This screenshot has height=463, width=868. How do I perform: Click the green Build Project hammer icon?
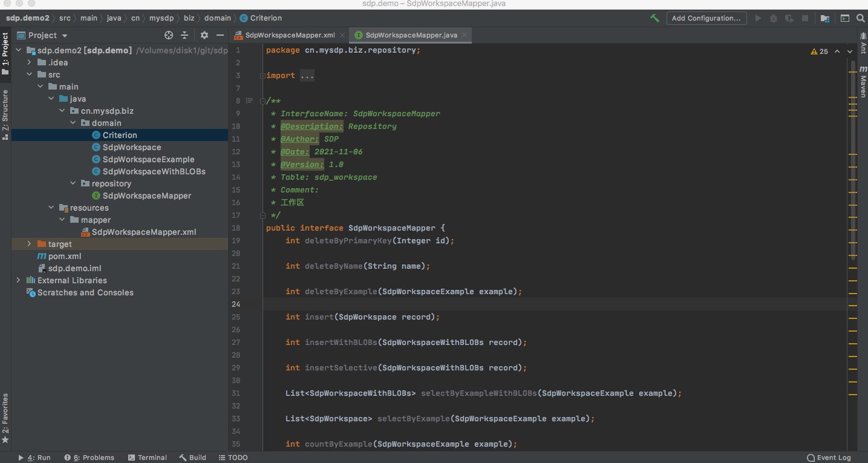(654, 18)
